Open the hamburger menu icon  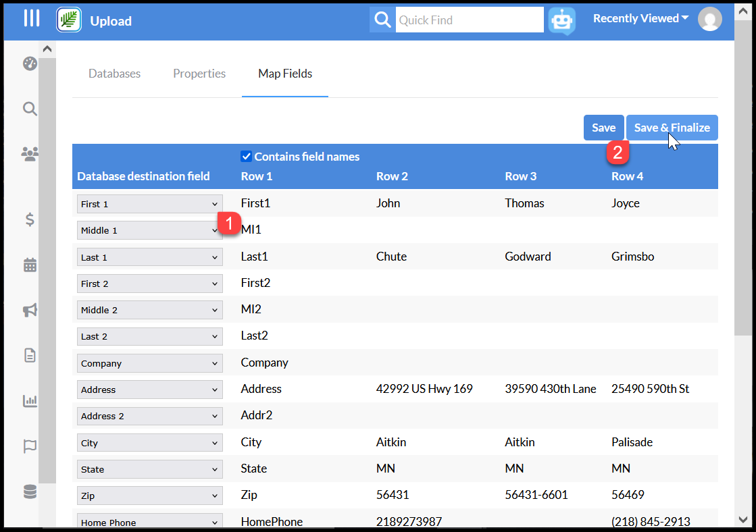pyautogui.click(x=32, y=18)
